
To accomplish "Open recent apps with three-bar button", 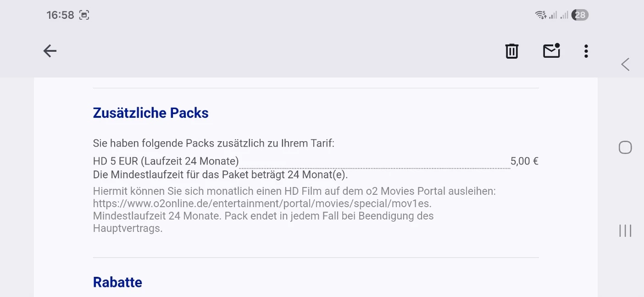I will click(x=625, y=231).
